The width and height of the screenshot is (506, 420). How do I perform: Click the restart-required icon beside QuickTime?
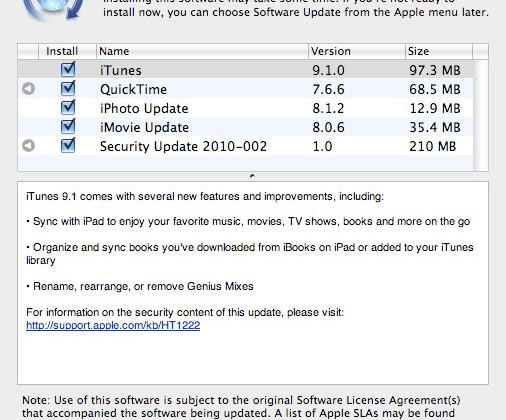(x=28, y=89)
